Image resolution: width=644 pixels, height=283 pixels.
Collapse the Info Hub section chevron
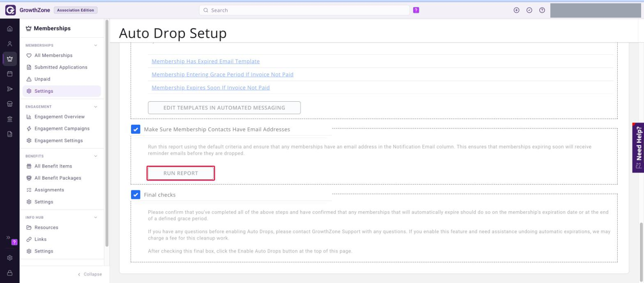click(96, 217)
